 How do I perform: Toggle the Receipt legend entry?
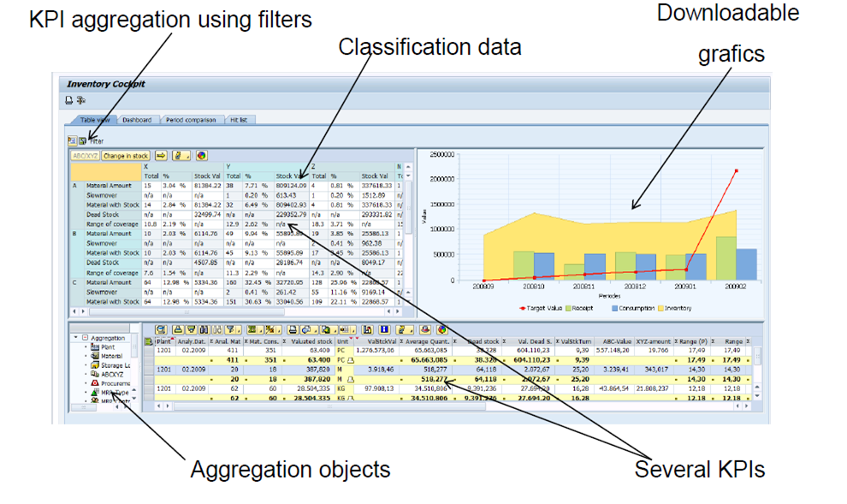567,310
